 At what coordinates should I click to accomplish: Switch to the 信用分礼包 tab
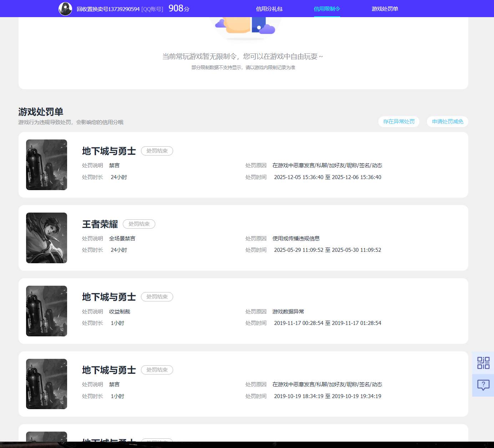tap(269, 9)
